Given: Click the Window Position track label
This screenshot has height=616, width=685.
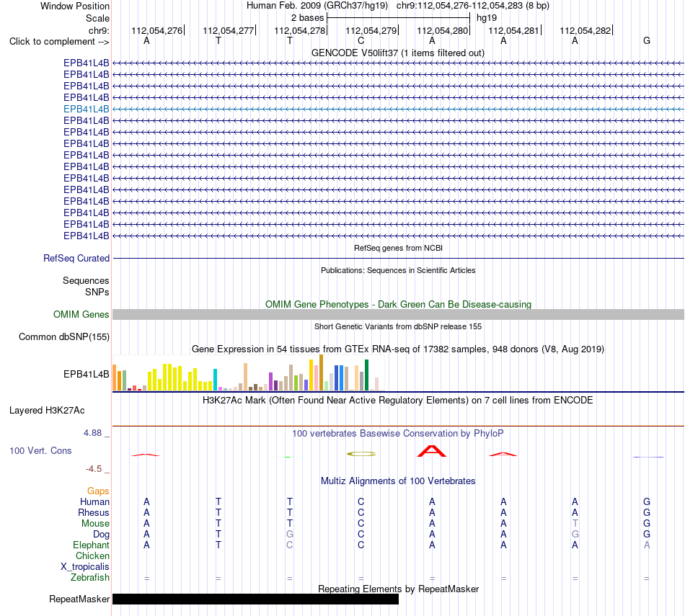Looking at the screenshot, I should [x=75, y=6].
